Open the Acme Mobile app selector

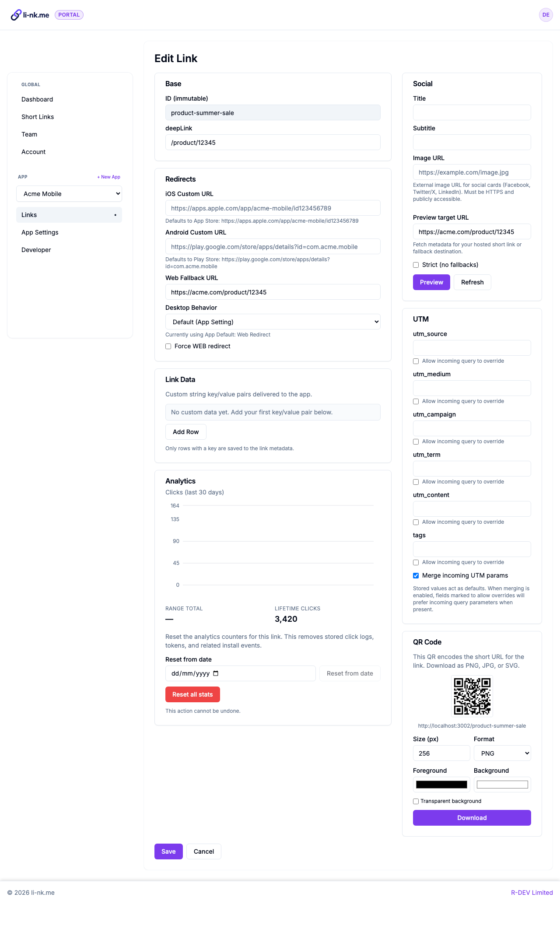coord(69,193)
